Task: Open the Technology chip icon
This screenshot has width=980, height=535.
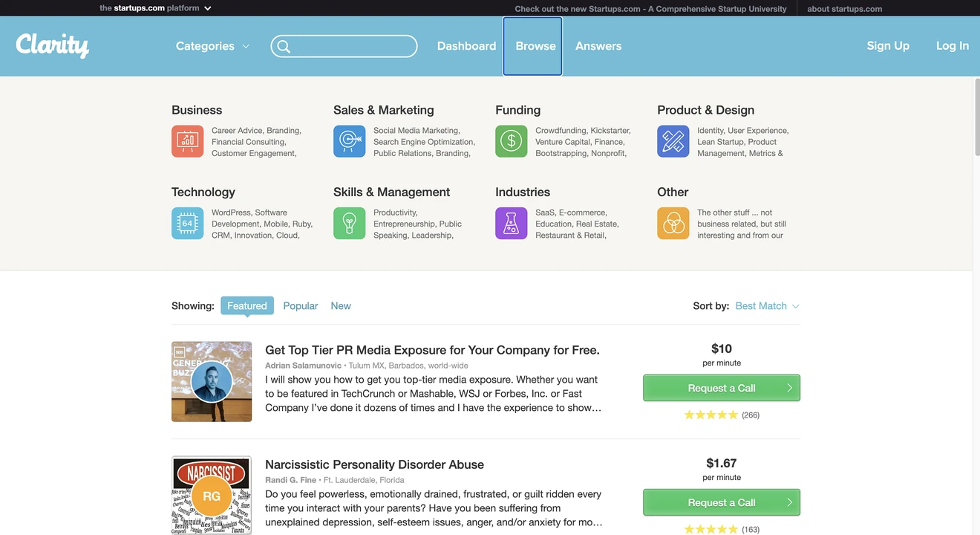Action: click(x=187, y=223)
